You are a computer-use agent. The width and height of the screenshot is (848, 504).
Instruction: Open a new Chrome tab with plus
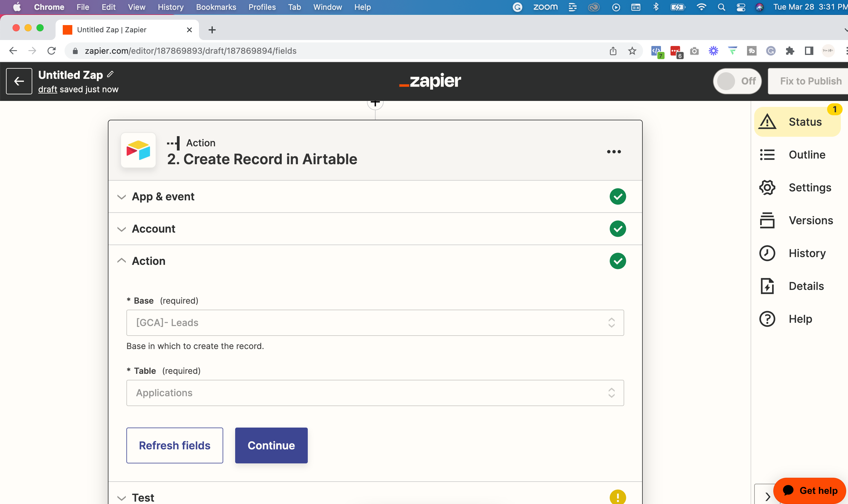212,30
